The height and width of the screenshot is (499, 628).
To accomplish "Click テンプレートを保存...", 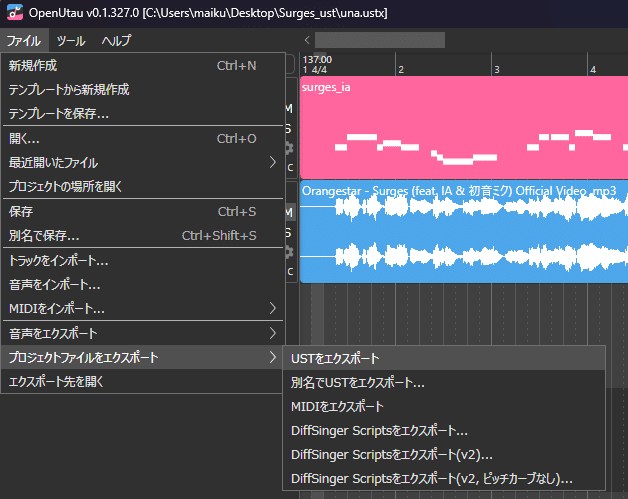I will pyautogui.click(x=143, y=114).
